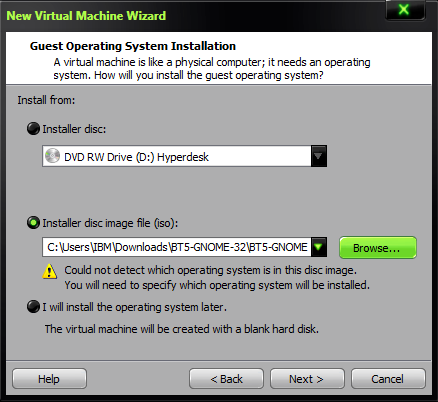
Task: Close the New Virtual Machine Wizard
Action: [x=405, y=10]
